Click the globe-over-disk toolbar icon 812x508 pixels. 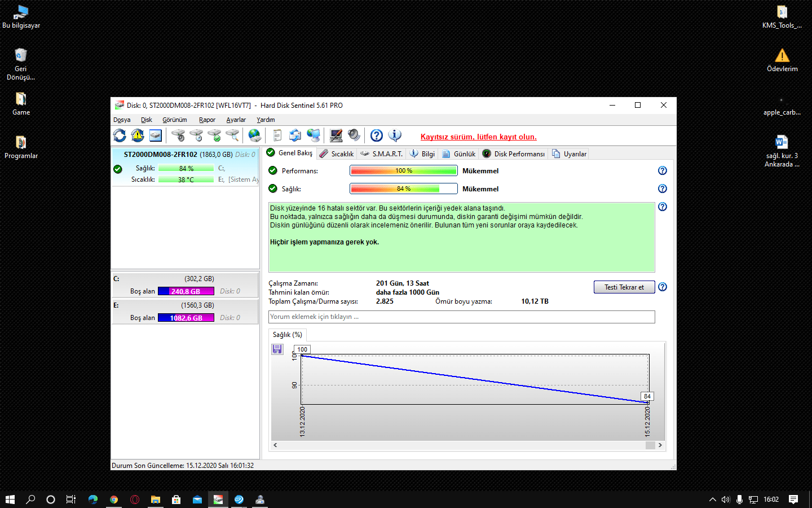coord(255,135)
